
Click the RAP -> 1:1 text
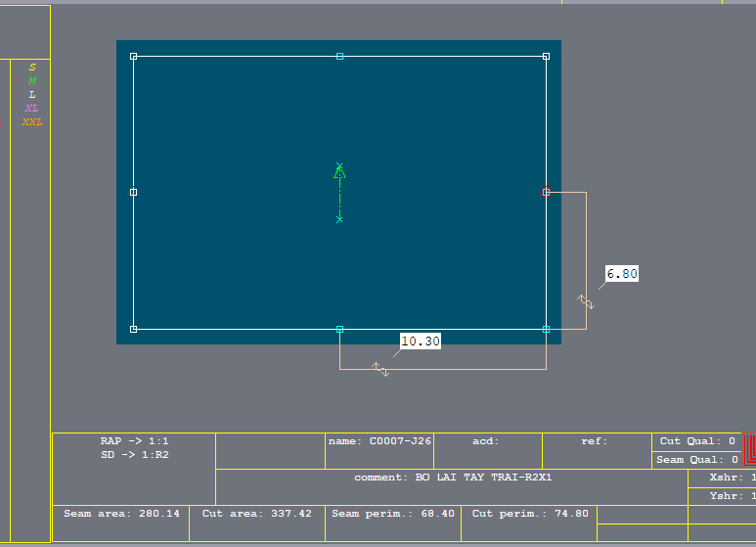(x=135, y=441)
